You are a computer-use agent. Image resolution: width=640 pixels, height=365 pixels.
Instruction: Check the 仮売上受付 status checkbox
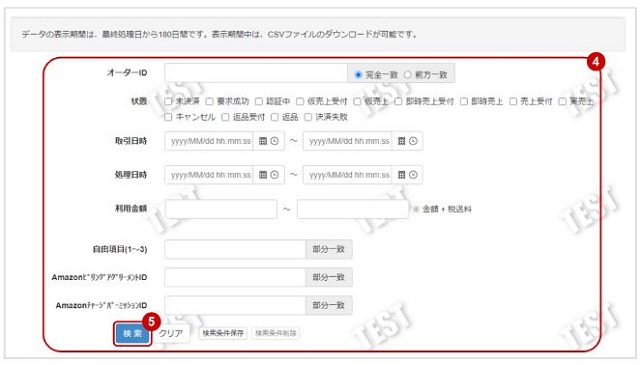300,101
